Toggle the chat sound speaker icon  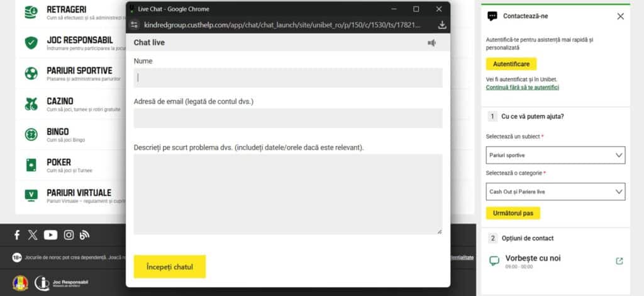tap(431, 43)
